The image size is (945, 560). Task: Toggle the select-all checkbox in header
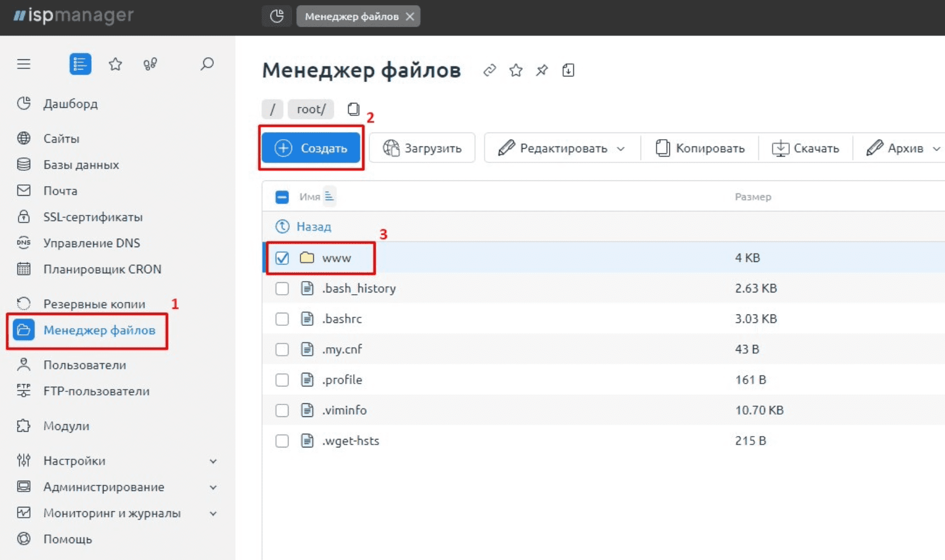282,197
